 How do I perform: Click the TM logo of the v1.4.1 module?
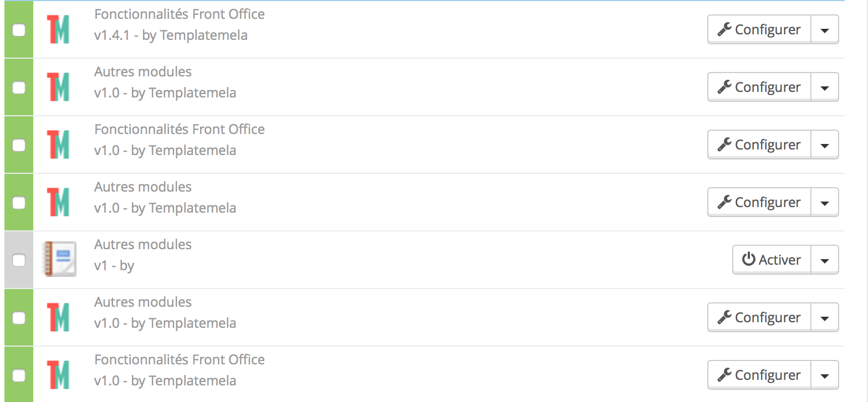(58, 29)
